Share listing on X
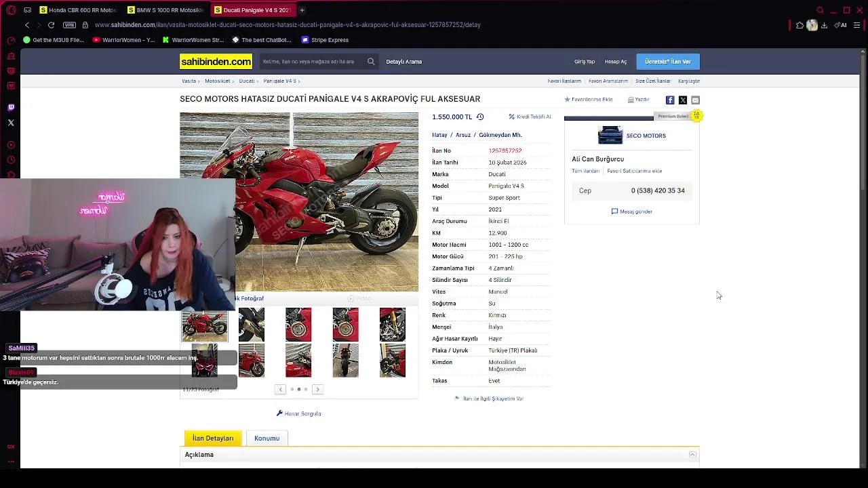Image resolution: width=868 pixels, height=488 pixels. coord(683,100)
